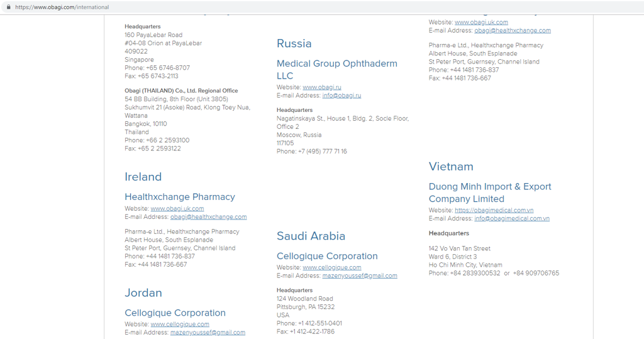Open www.cellogique.com link under Jordan
Viewport: 644px width, 339px height.
[x=179, y=324]
